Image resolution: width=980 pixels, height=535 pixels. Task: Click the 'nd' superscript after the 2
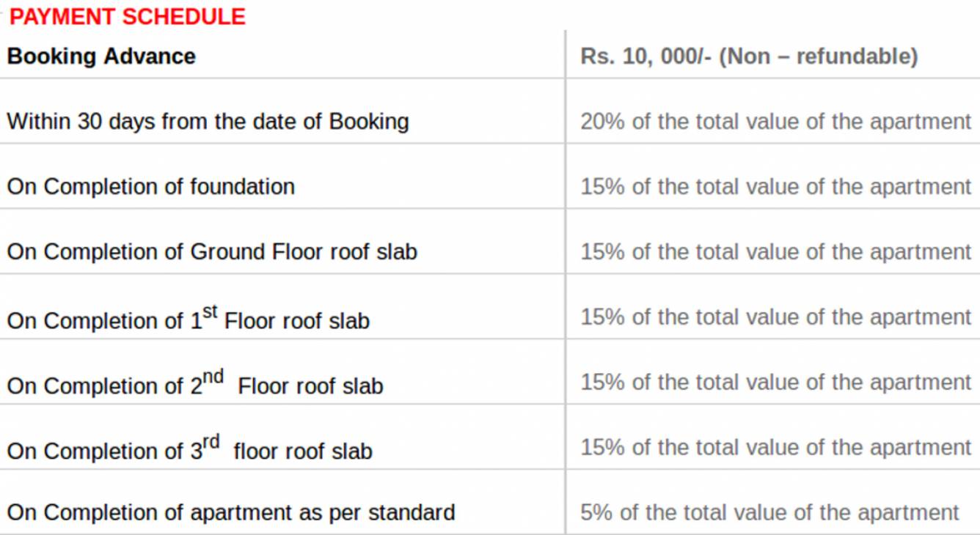[213, 377]
